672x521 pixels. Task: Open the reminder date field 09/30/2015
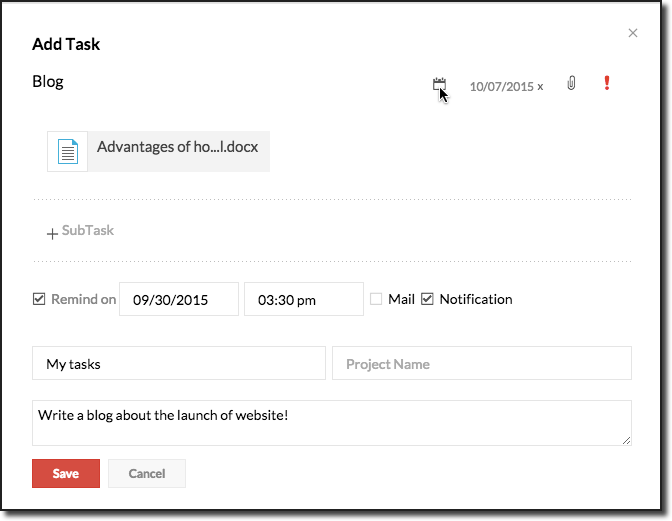point(179,299)
